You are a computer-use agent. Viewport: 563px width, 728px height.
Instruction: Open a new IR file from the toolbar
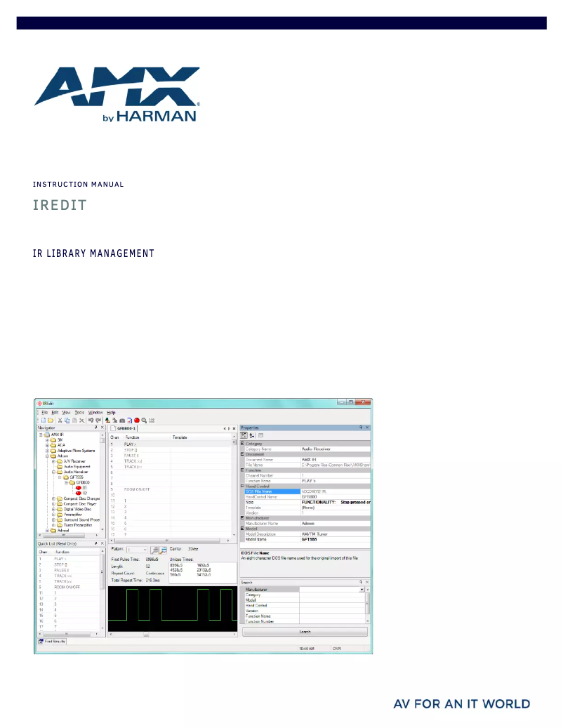tap(43, 418)
